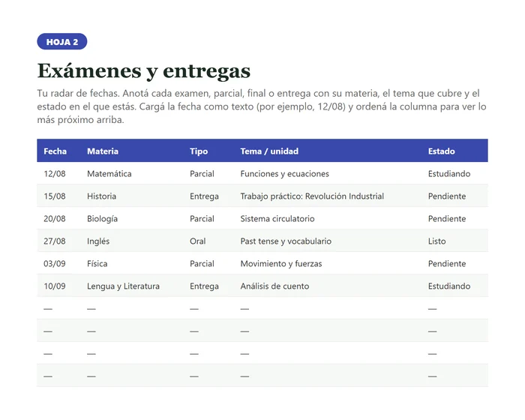
Task: Click Estudiando status in Lengua y Literatura row
Action: 449,286
